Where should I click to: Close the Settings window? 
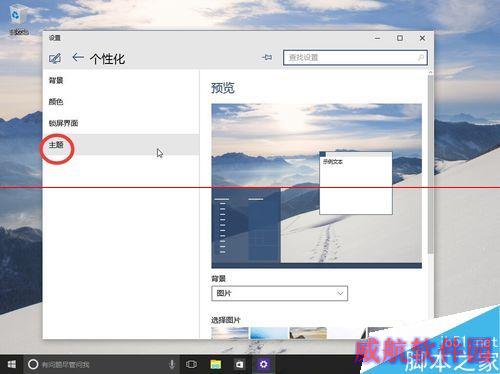click(x=422, y=38)
